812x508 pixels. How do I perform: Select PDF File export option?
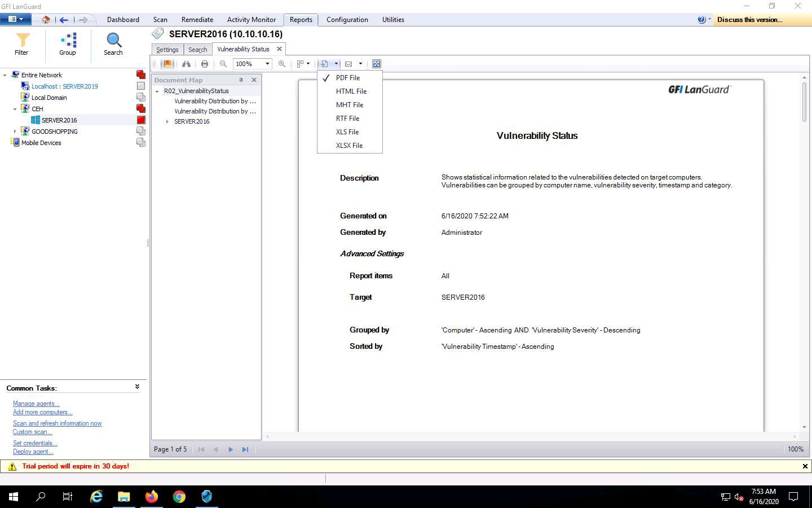point(350,78)
